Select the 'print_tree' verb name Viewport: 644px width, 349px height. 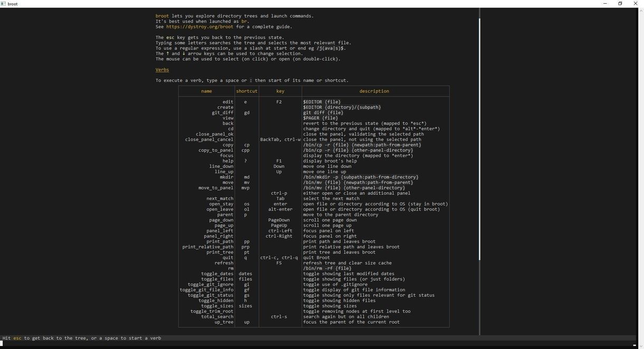[x=220, y=252]
